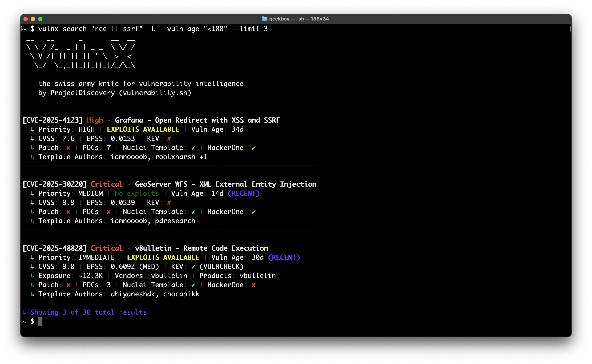The height and width of the screenshot is (364, 592).
Task: Click 'EXPLOITS AVAILABLE' label in Grafana entry
Action: coord(143,129)
